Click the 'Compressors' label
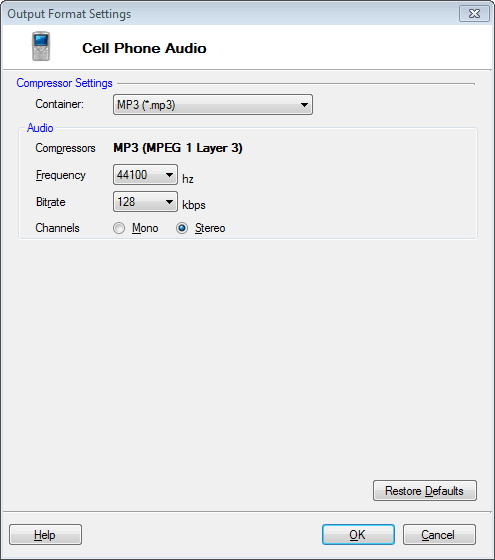495x560 pixels. pos(65,148)
